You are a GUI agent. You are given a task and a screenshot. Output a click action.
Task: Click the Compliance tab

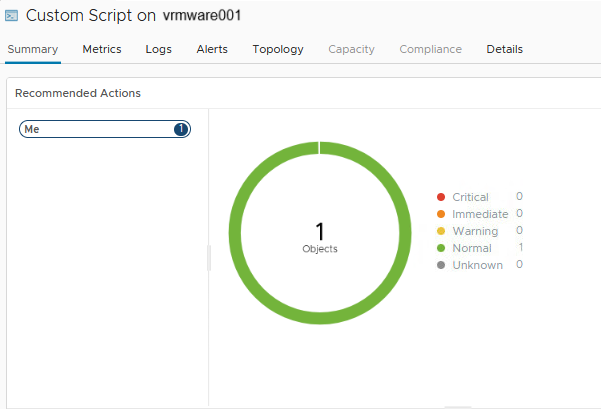(x=430, y=49)
